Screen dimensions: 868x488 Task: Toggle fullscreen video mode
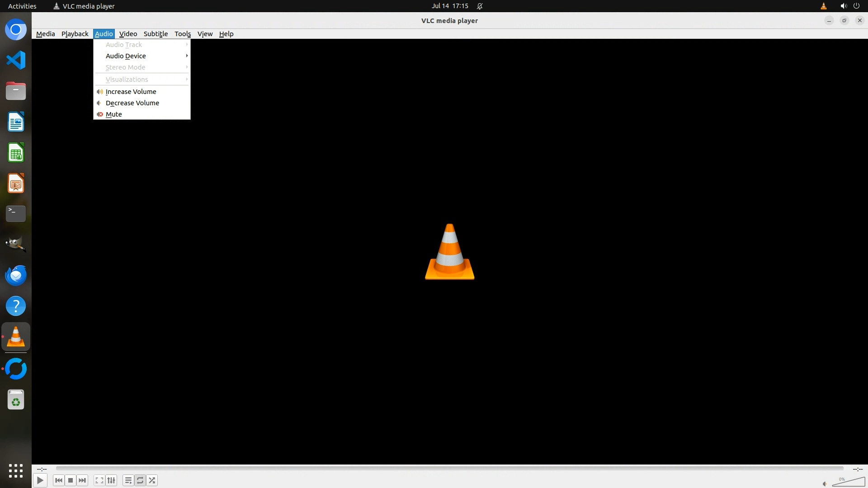click(x=99, y=480)
